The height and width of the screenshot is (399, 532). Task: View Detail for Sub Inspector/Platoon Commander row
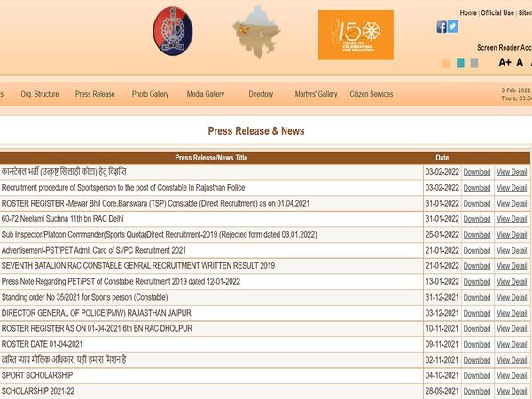pos(512,235)
